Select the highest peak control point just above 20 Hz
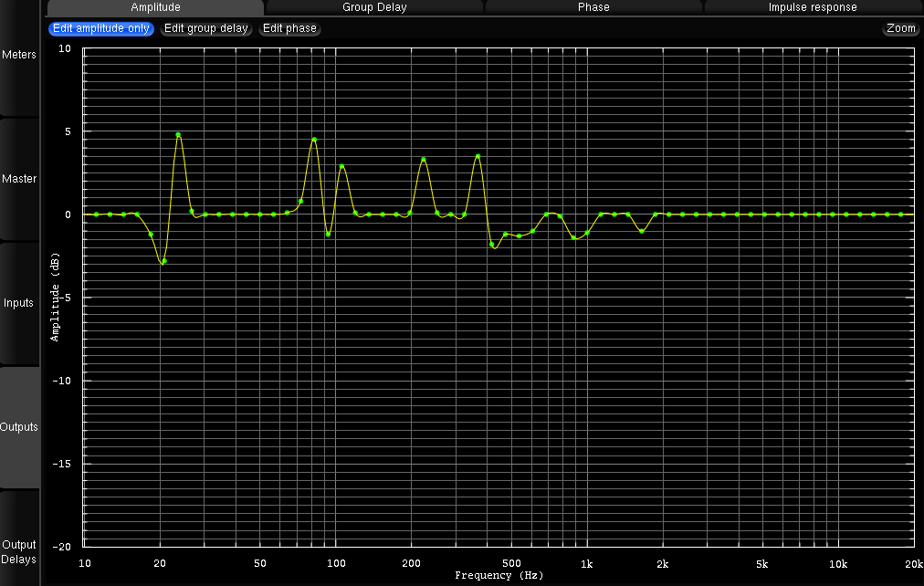This screenshot has width=924, height=586. (x=178, y=135)
